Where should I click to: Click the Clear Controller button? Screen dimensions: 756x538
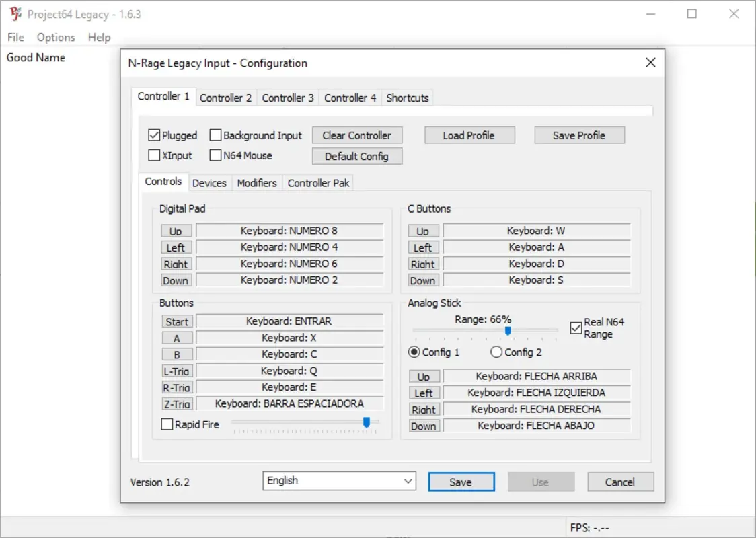[357, 134]
